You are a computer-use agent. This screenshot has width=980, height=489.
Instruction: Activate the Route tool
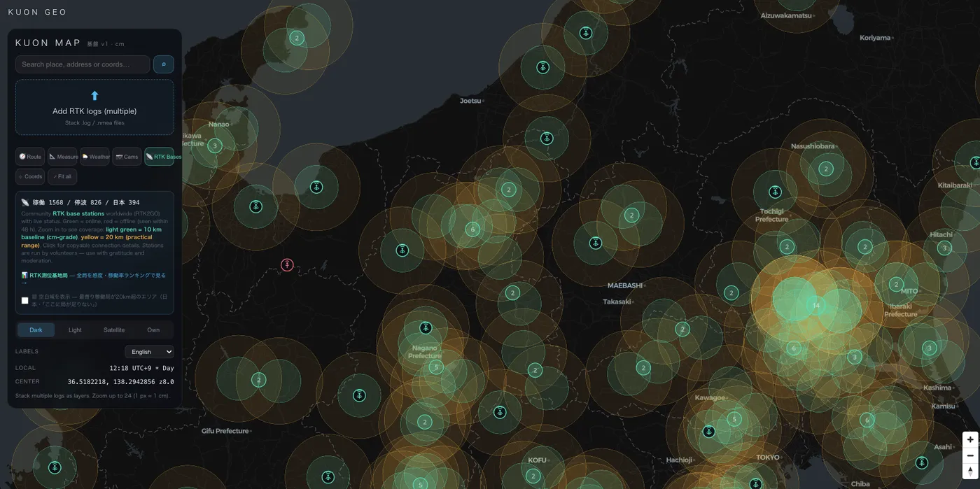tap(30, 157)
